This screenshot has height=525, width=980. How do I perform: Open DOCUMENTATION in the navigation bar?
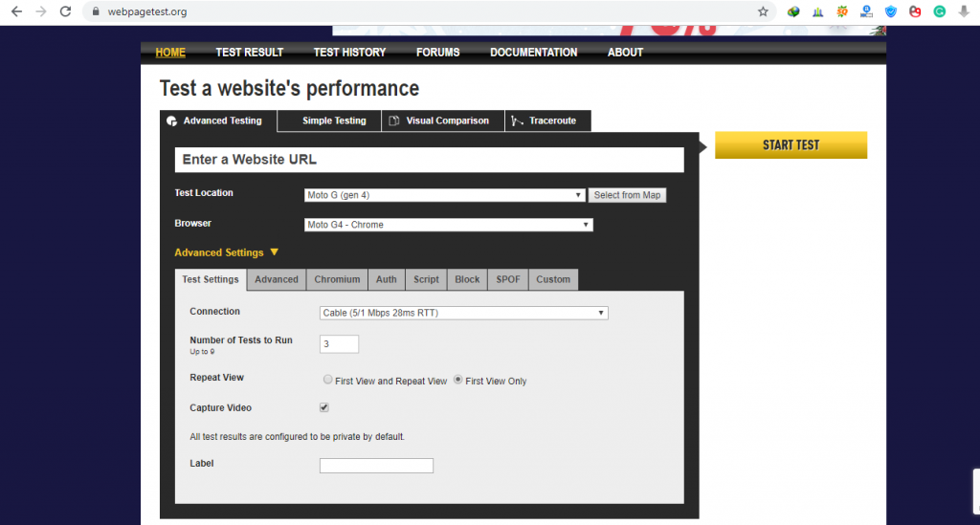click(533, 53)
